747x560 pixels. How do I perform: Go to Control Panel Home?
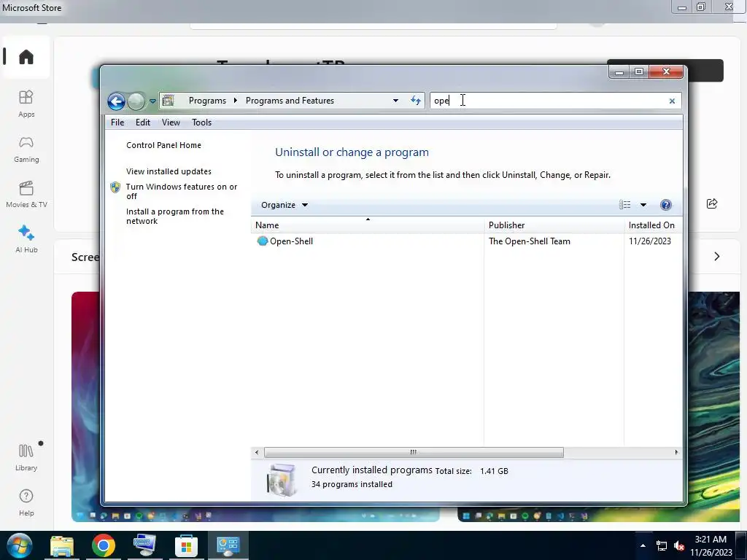coord(163,145)
